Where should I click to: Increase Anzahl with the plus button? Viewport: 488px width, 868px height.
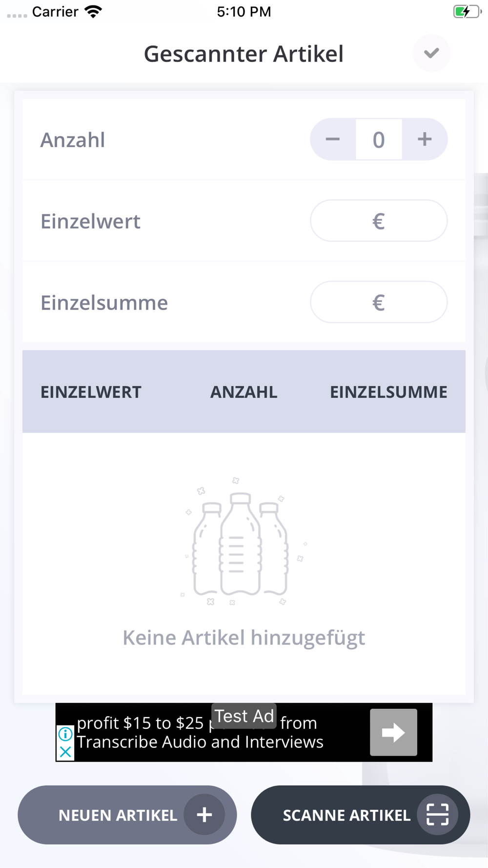pyautogui.click(x=425, y=140)
